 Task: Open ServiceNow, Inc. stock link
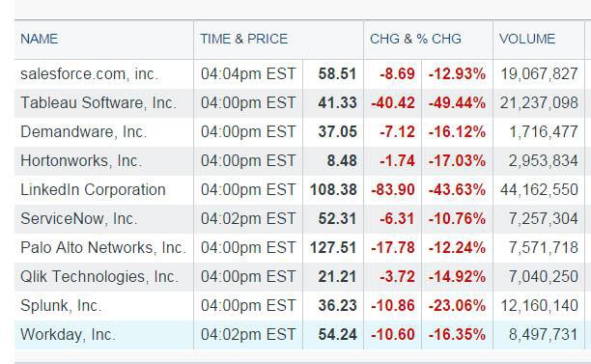(x=79, y=219)
